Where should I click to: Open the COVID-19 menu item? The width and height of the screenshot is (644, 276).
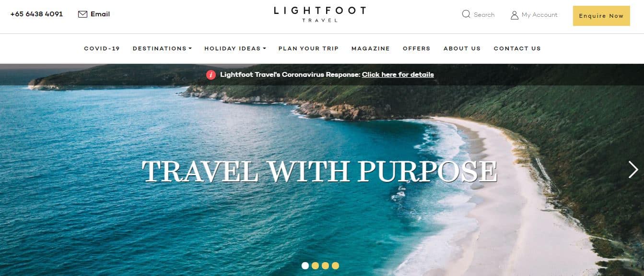[x=102, y=48]
